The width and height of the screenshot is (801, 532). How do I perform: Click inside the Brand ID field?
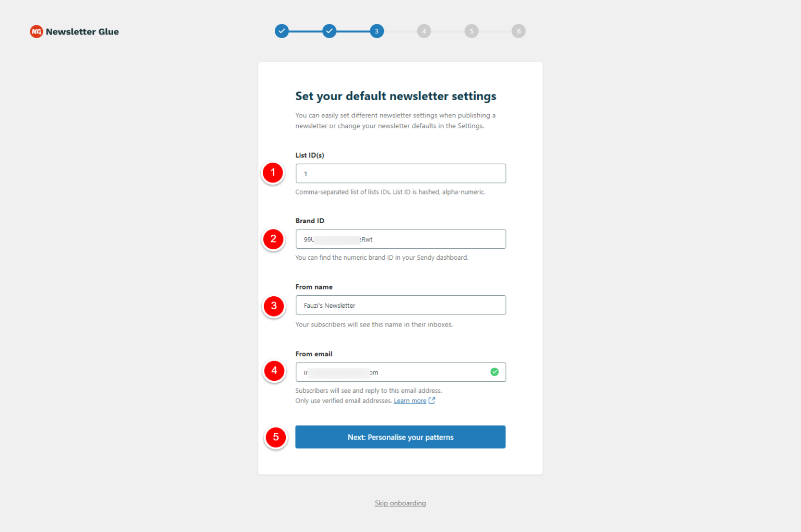[x=400, y=238]
